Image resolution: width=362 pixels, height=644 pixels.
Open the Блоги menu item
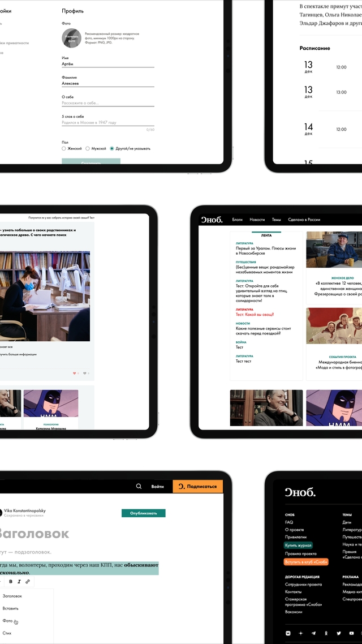[x=237, y=220]
